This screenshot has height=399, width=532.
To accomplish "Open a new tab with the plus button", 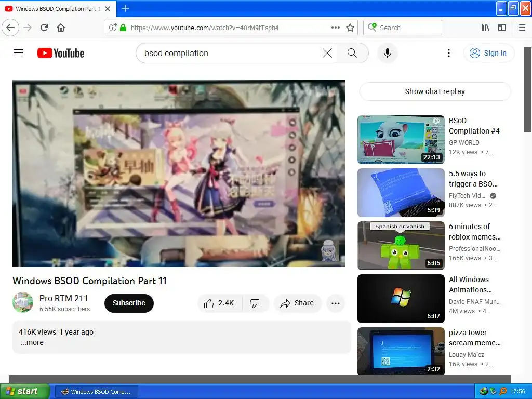I will pos(125,8).
